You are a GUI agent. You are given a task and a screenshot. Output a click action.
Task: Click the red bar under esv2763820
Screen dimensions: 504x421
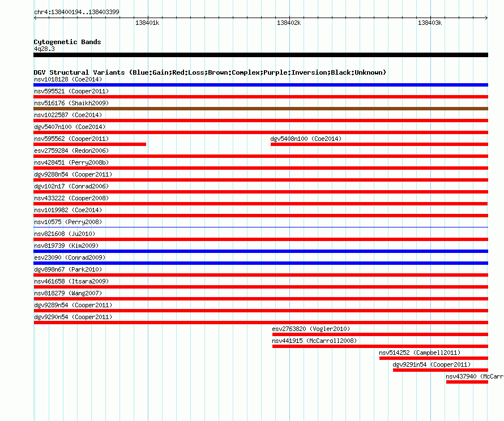point(380,334)
